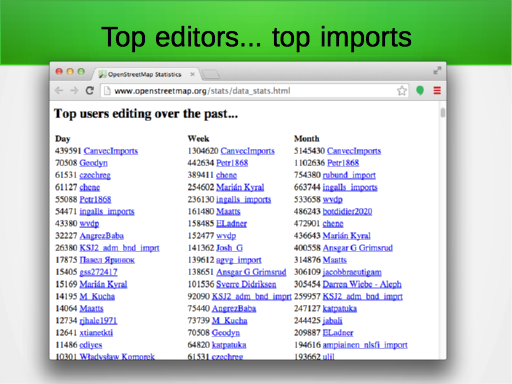
Task: Open ediyes user link
Action: point(91,345)
